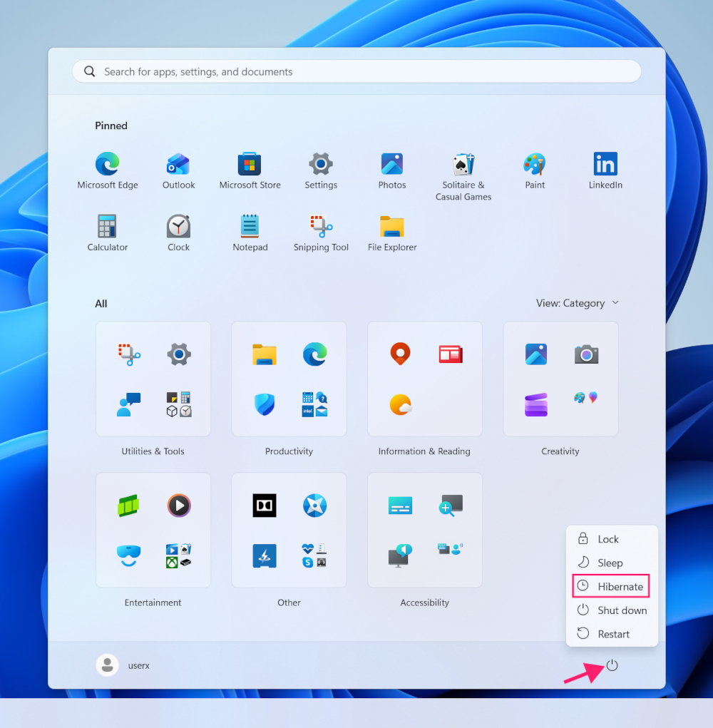Open Solitaire & Casual Games
The image size is (713, 728).
463,176
